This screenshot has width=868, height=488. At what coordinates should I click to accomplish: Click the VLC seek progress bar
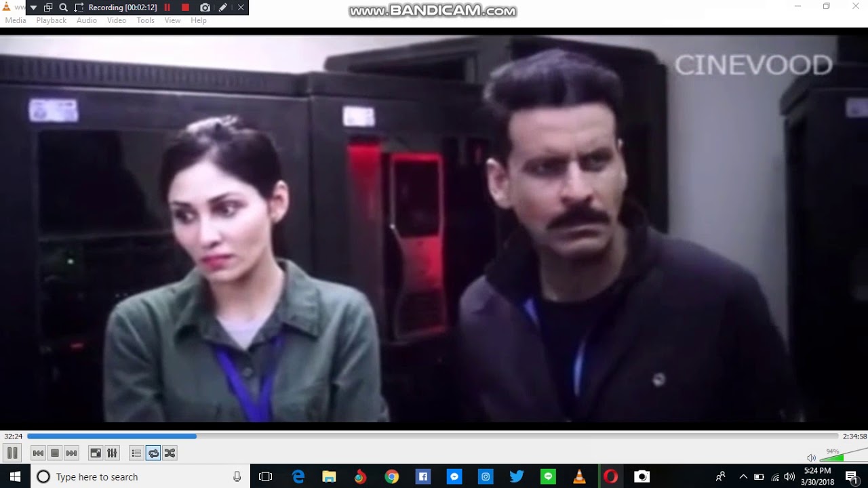[x=433, y=436]
